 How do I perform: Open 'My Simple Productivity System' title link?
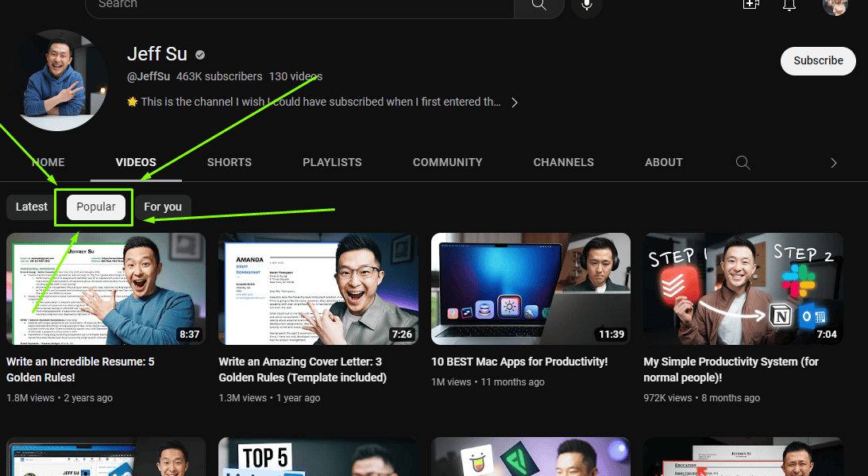(731, 370)
